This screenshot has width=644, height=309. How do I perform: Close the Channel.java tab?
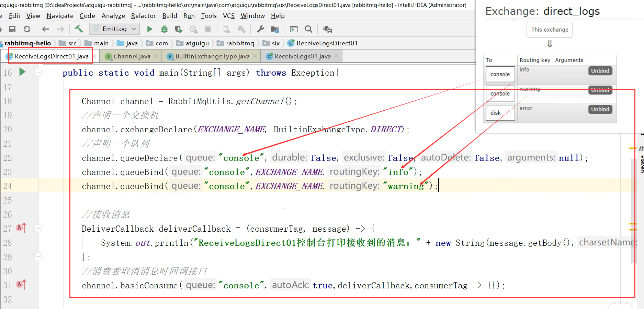coord(156,56)
